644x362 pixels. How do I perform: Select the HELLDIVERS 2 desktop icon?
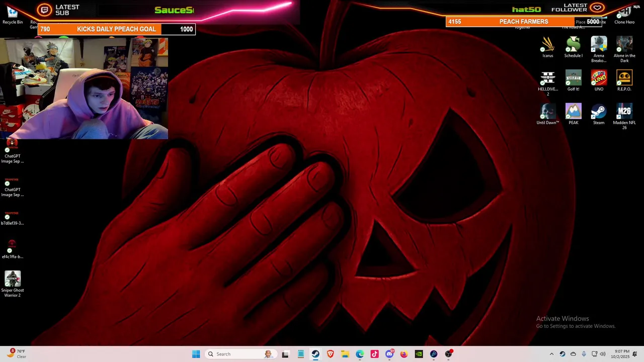tap(548, 83)
